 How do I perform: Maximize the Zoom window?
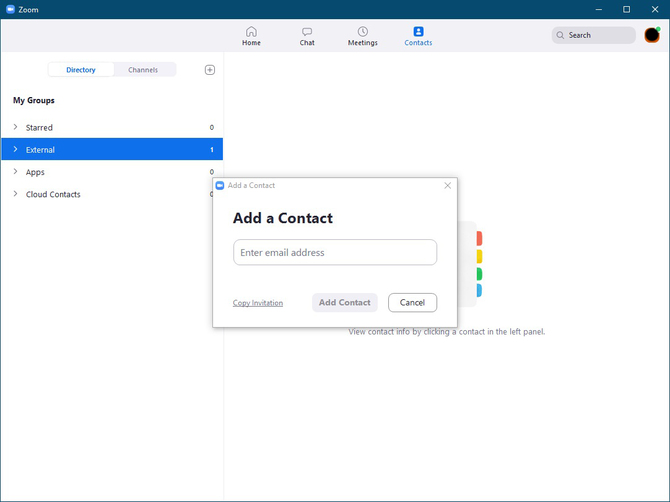(626, 9)
